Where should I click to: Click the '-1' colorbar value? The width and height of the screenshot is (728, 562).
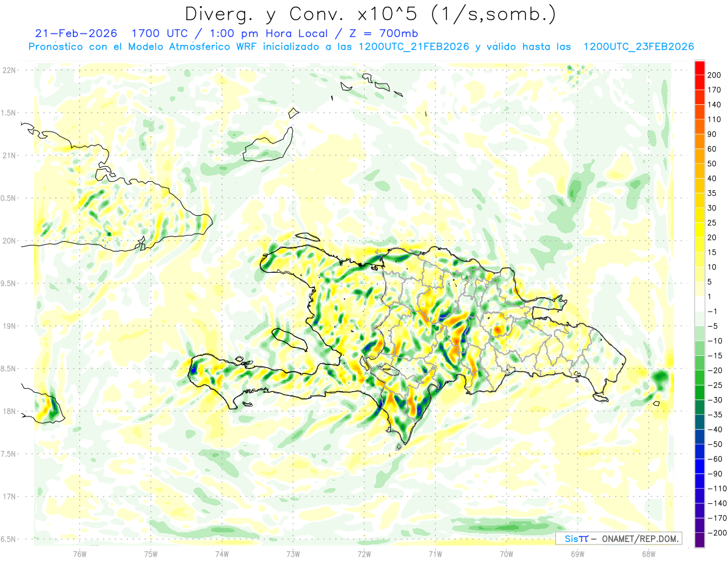pos(713,312)
